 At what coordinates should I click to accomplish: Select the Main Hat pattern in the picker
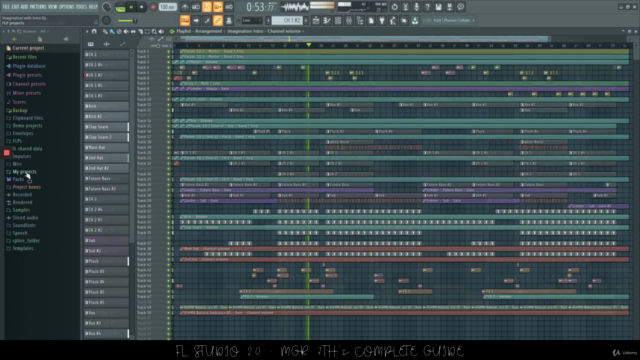[x=106, y=147]
